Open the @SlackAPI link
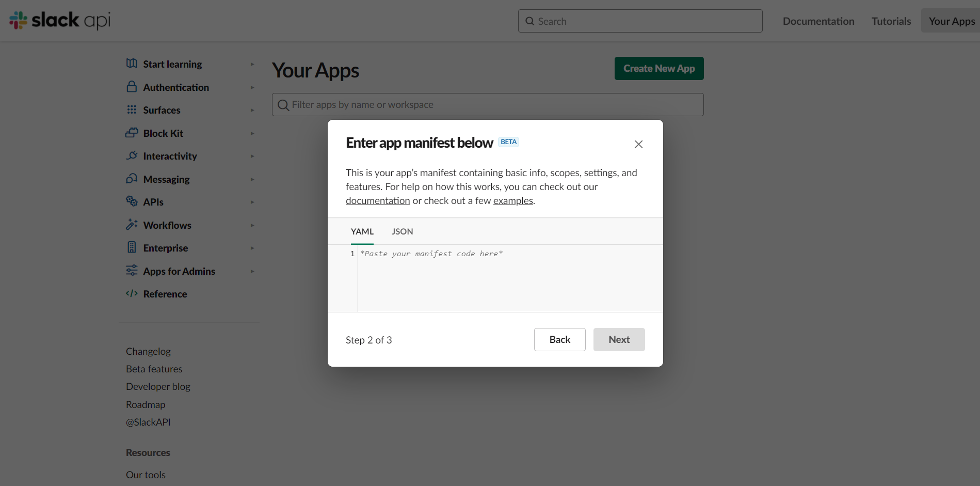This screenshot has width=980, height=486. tap(148, 422)
